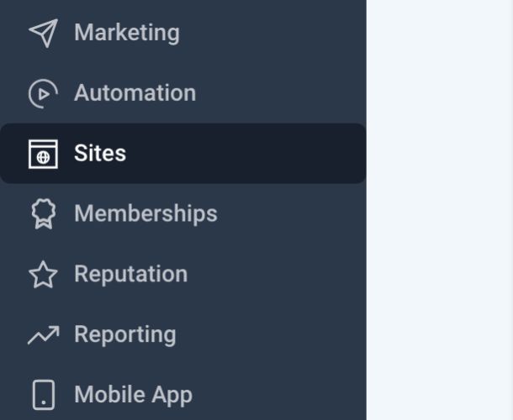Click the Memberships badge ribbon icon
The width and height of the screenshot is (513, 420).
[x=43, y=214]
